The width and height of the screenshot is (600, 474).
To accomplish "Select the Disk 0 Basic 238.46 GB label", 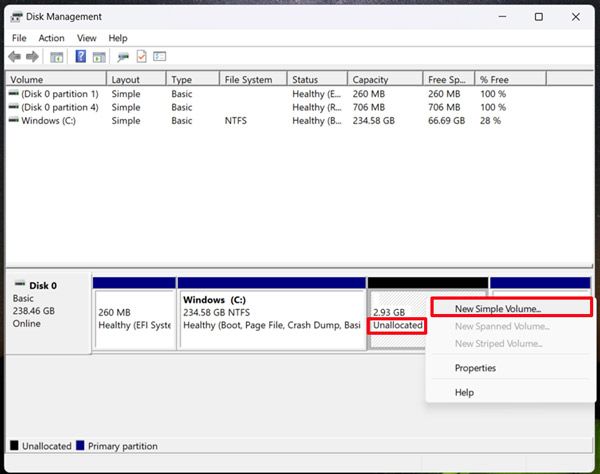I will coord(48,313).
